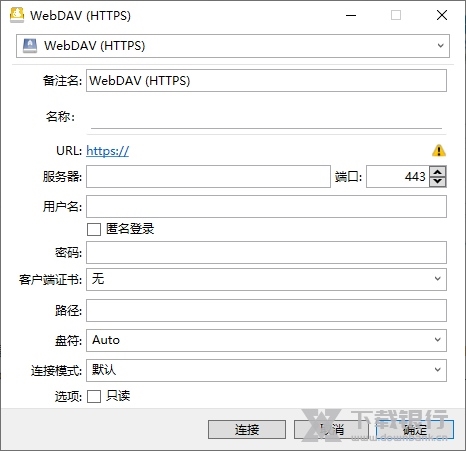Close the WebDAV (HTTPS) dialog window
The height and width of the screenshot is (451, 466).
click(x=442, y=15)
